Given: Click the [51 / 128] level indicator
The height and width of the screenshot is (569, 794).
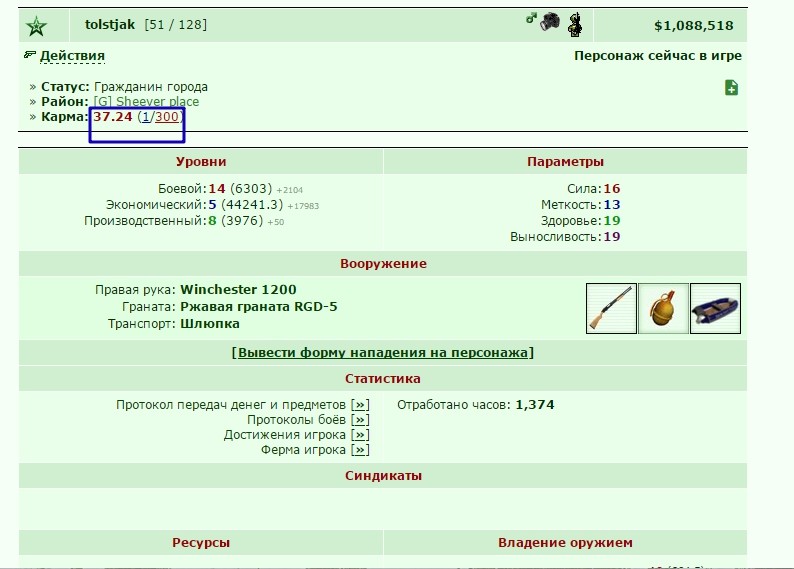Looking at the screenshot, I should click(176, 25).
